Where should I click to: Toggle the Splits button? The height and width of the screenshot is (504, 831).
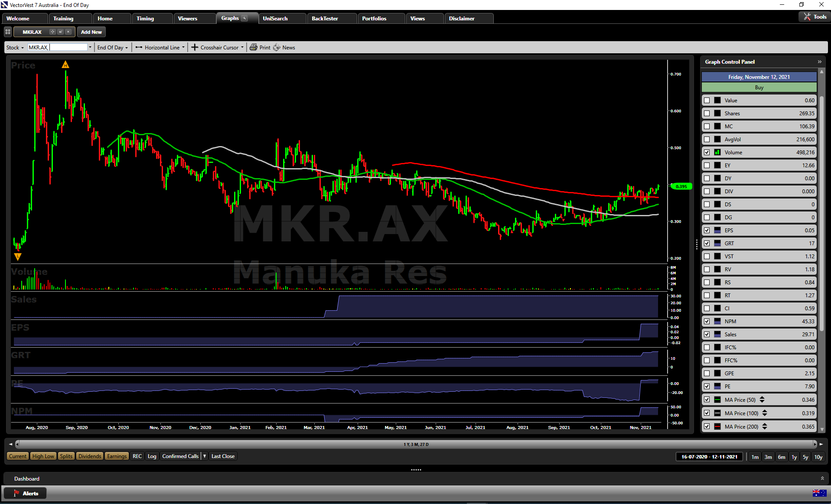(x=66, y=456)
